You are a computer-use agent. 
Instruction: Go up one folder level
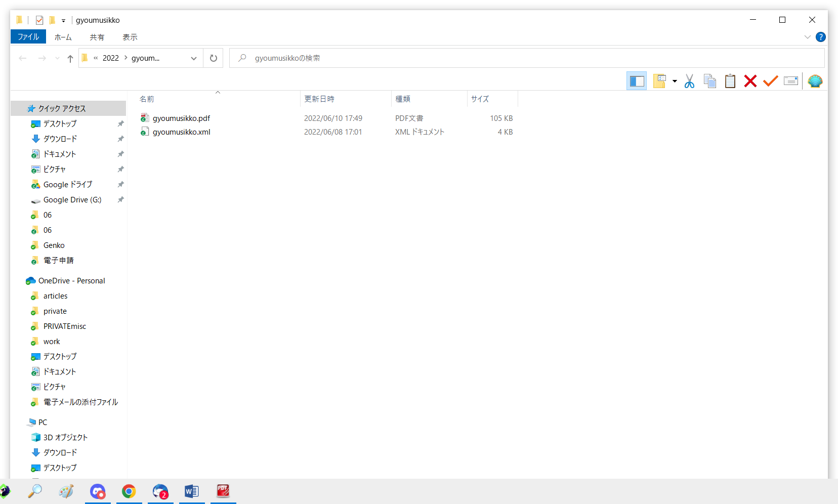point(70,58)
